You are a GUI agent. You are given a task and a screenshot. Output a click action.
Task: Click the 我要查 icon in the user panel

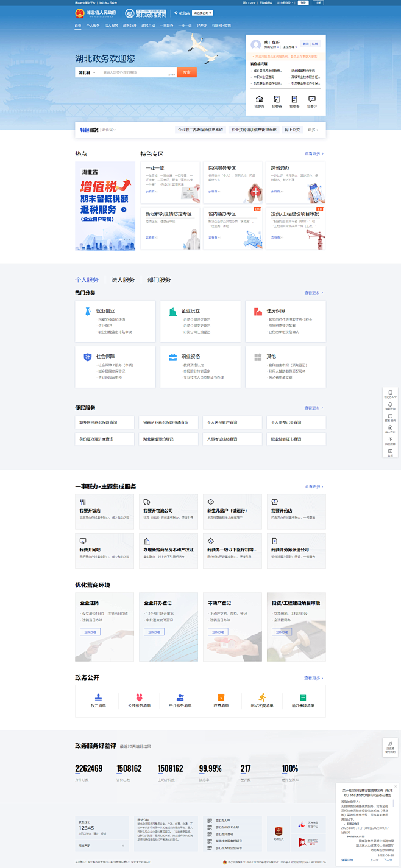point(277,99)
